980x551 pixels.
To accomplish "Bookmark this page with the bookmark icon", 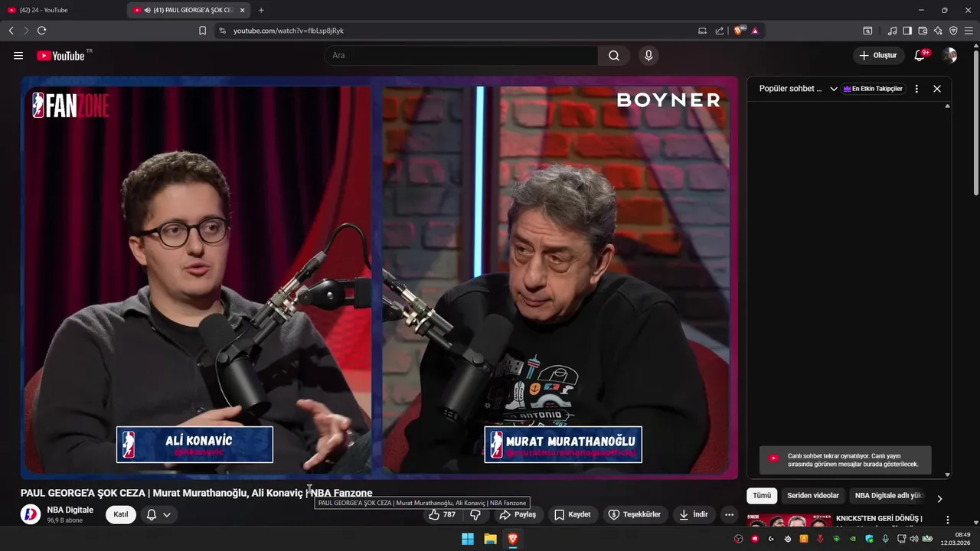I will tap(202, 31).
